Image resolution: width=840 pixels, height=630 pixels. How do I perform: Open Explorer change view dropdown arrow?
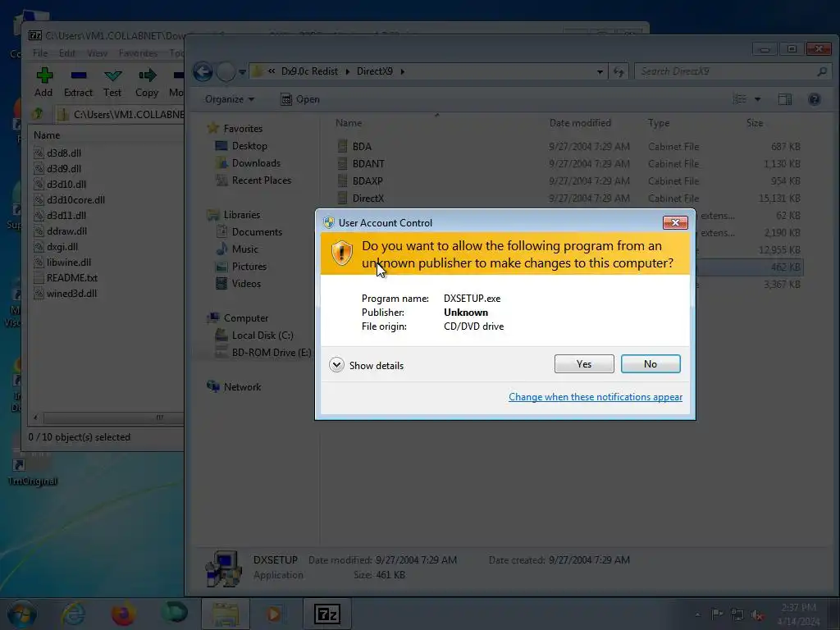757,99
